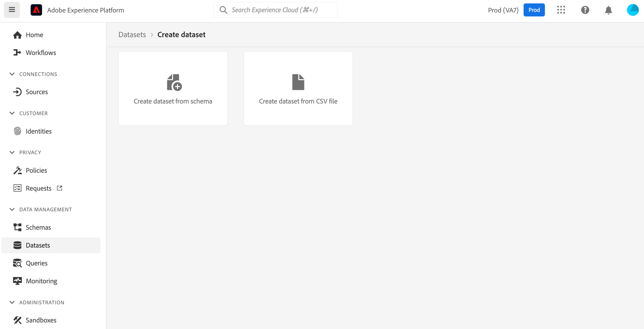Toggle the hamburger navigation menu

click(12, 10)
